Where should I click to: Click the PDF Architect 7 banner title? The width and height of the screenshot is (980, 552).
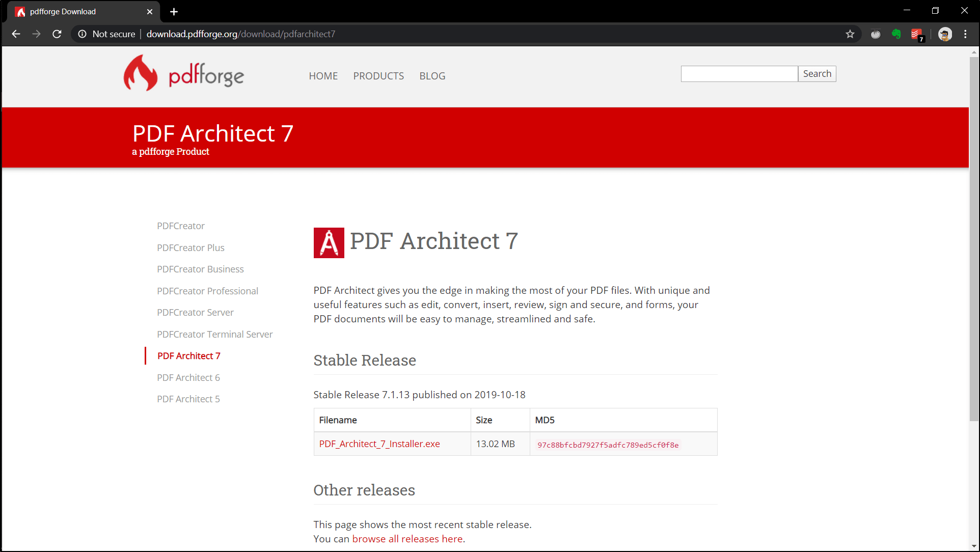tap(213, 133)
